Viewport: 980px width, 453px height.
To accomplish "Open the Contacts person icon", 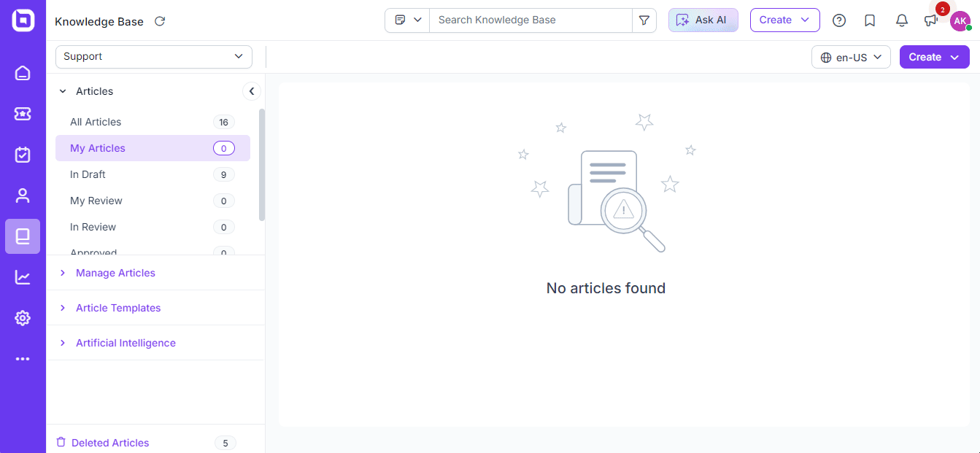I will tap(23, 195).
